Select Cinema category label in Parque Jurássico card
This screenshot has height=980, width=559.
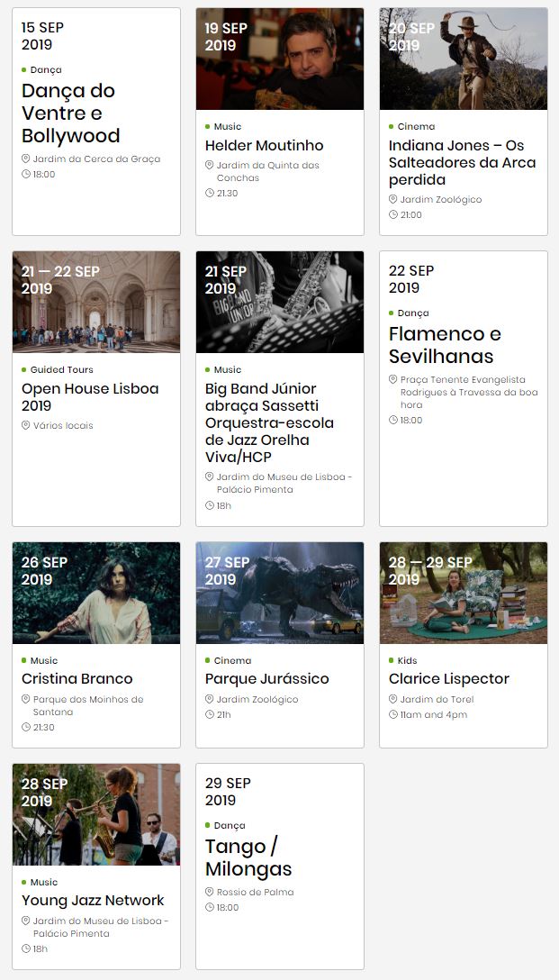[232, 660]
